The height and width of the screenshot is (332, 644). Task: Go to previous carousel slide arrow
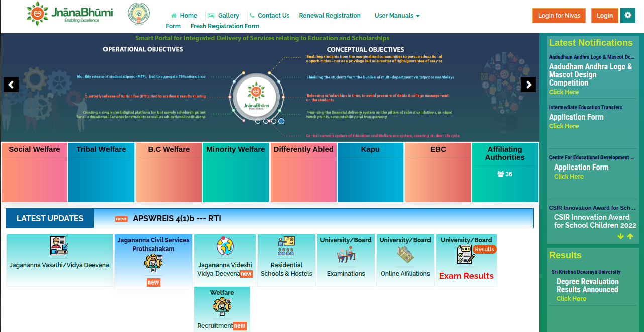click(11, 85)
